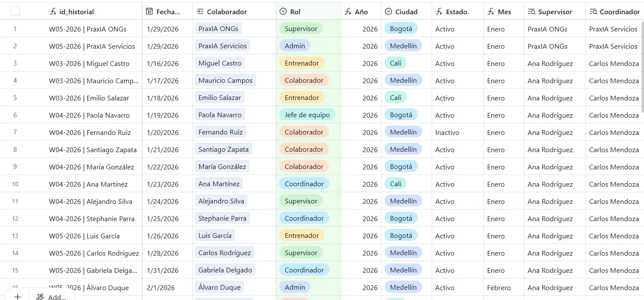
Task: Click the linked-record icon next to Colaborador header
Action: coord(200,12)
